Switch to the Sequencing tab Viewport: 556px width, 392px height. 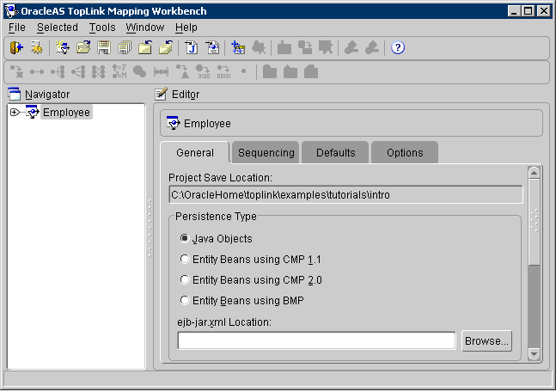(x=266, y=152)
